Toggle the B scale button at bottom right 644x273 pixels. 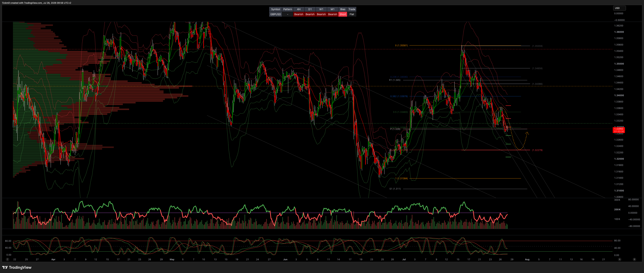(x=634, y=259)
